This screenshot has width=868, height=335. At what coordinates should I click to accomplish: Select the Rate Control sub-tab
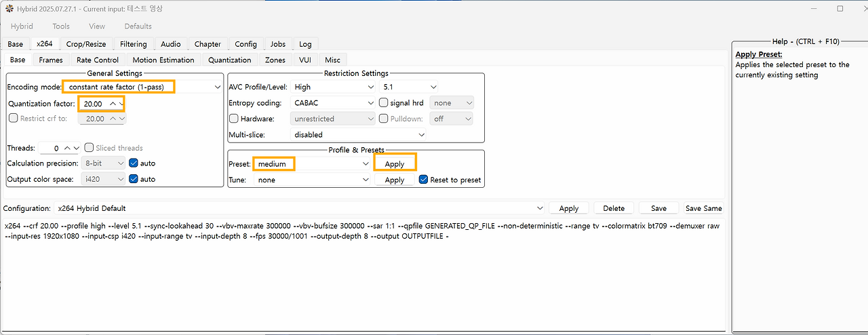pos(98,60)
